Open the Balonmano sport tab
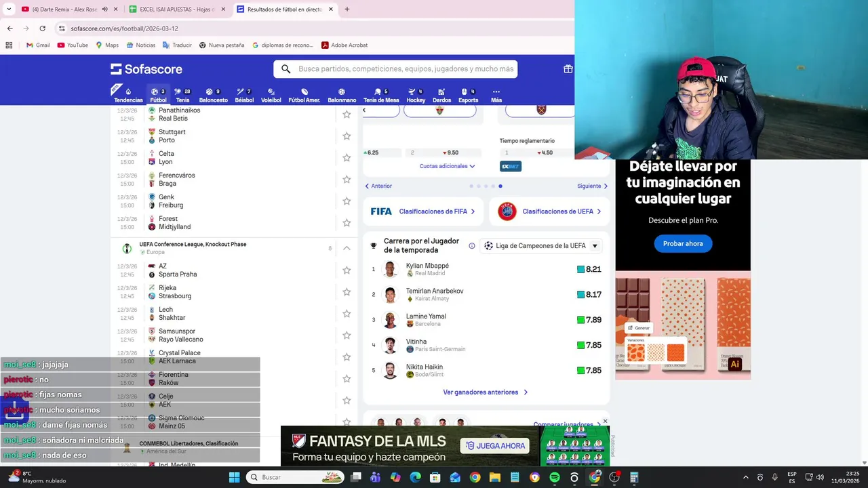 pyautogui.click(x=342, y=96)
